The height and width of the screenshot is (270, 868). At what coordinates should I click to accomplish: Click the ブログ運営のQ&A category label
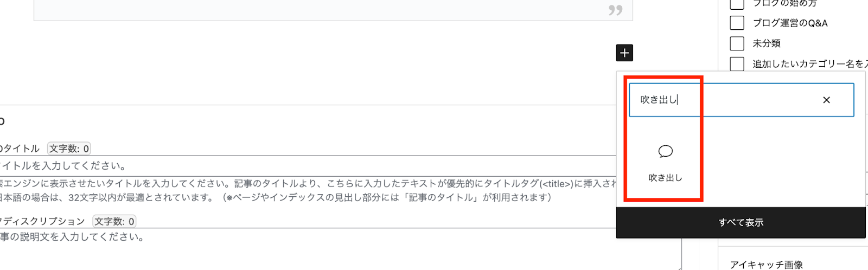tap(790, 23)
